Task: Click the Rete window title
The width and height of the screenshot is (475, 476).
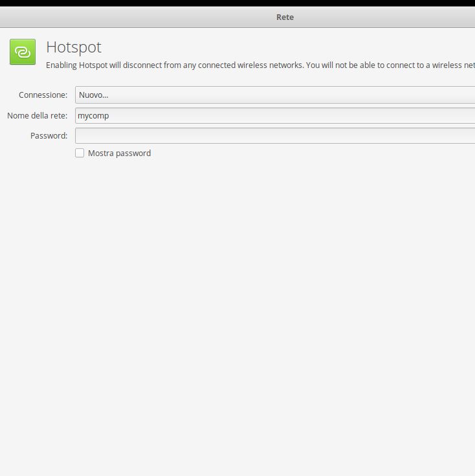Action: click(285, 17)
